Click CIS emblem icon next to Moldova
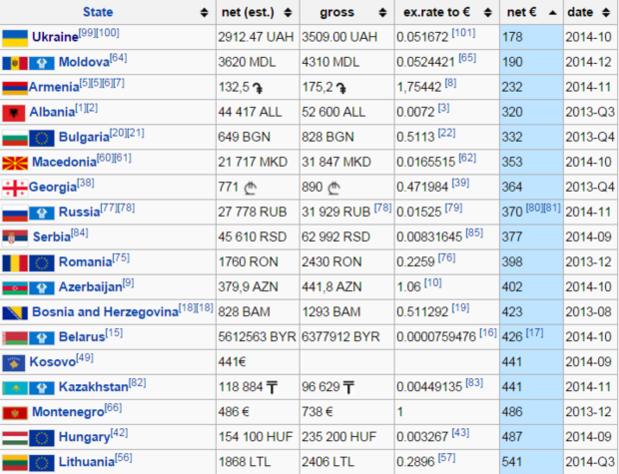Screen dimensions: 619x474 [42, 63]
